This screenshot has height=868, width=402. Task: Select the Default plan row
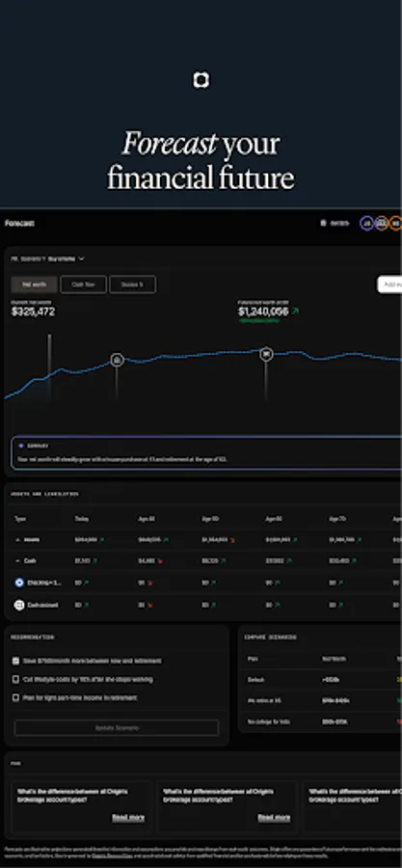pyautogui.click(x=320, y=680)
